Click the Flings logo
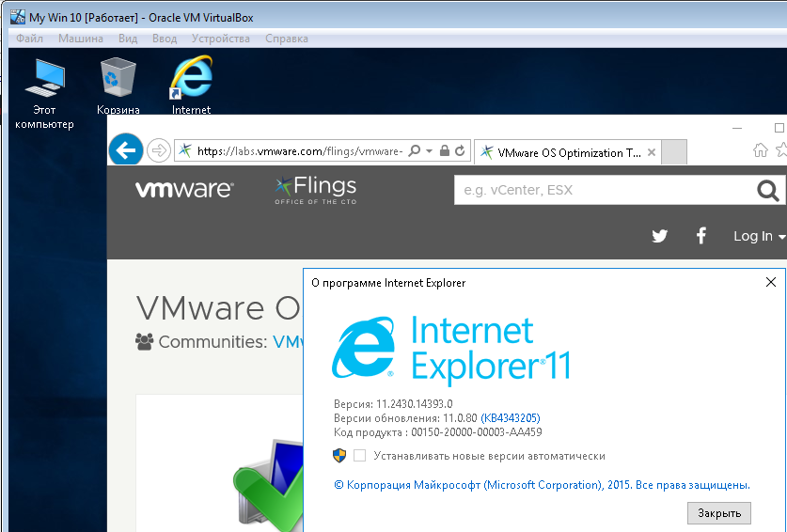The width and height of the screenshot is (787, 532). click(x=316, y=190)
